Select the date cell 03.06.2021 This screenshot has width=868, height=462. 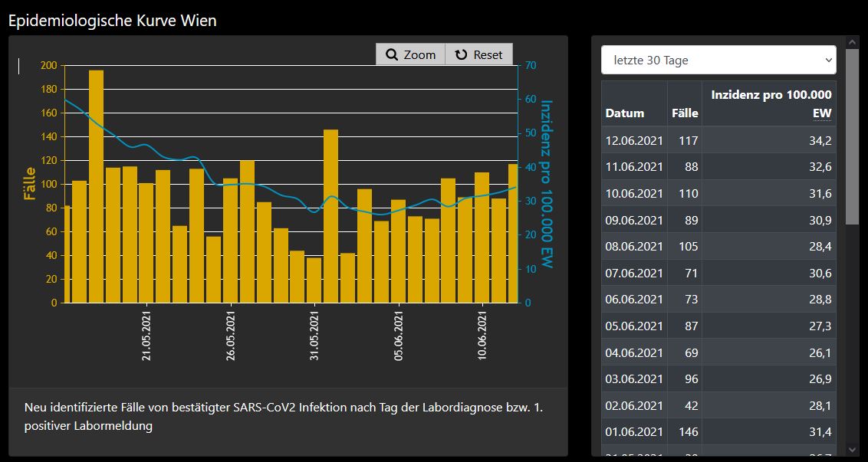pos(634,378)
